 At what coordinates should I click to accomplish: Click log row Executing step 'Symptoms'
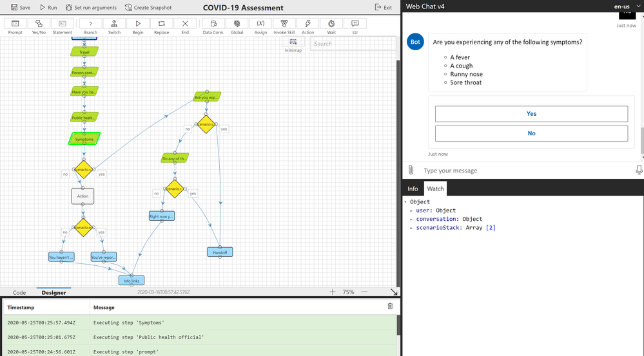pyautogui.click(x=200, y=323)
